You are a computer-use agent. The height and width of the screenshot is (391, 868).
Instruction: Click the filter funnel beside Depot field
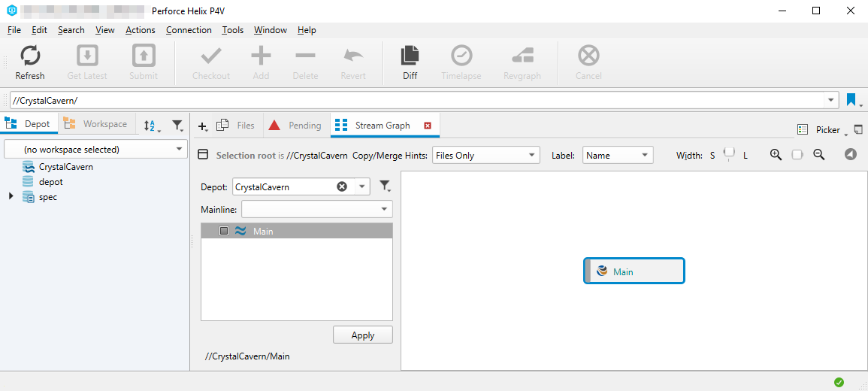(386, 186)
